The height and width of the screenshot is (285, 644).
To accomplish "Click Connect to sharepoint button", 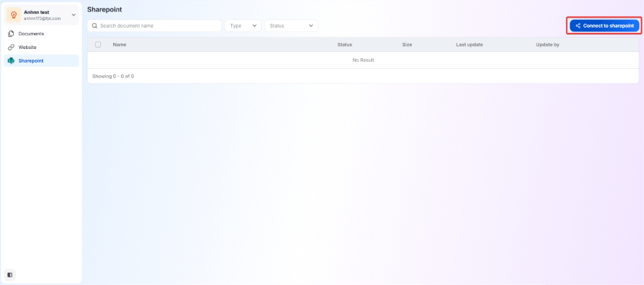I will (605, 25).
